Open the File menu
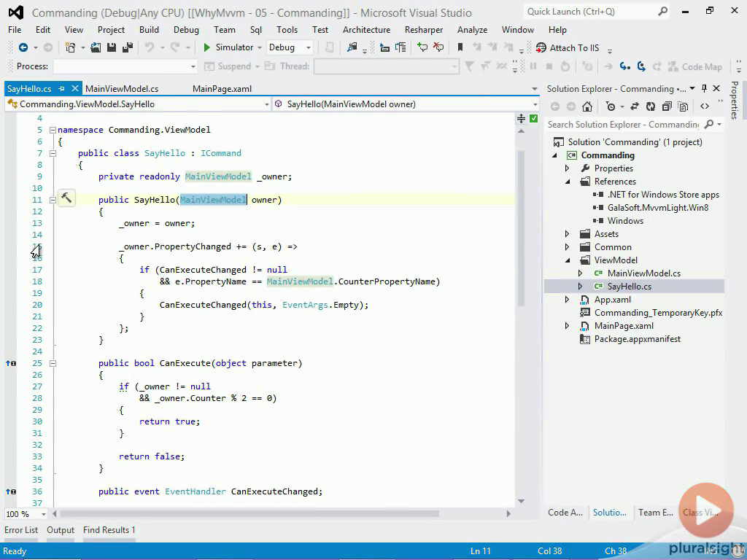This screenshot has height=560, width=747. (15, 29)
